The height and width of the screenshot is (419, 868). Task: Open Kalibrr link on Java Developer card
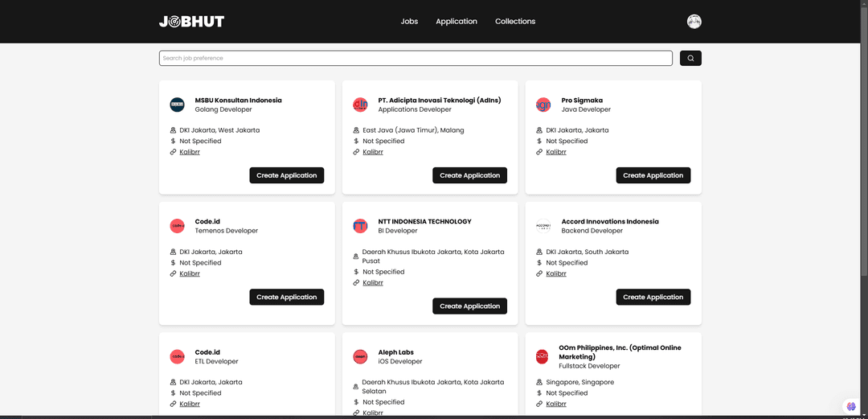(556, 152)
